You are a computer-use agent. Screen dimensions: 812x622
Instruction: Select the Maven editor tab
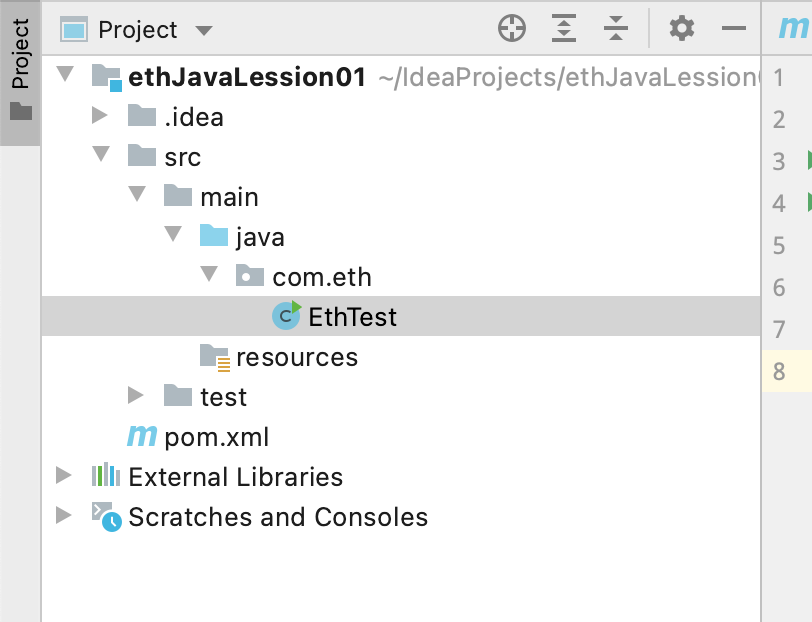click(x=793, y=27)
